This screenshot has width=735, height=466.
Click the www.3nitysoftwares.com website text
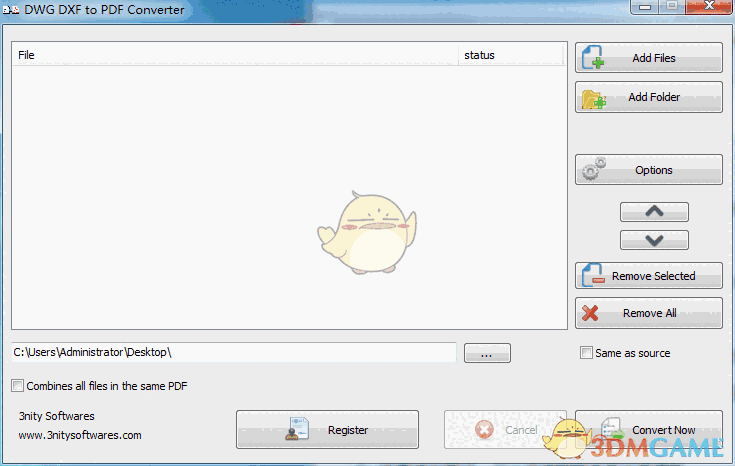coord(80,435)
